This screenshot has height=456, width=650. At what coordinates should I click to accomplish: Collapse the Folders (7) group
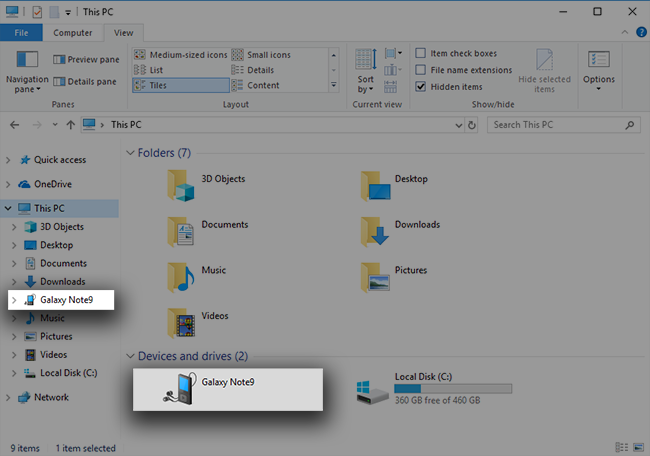(x=130, y=153)
